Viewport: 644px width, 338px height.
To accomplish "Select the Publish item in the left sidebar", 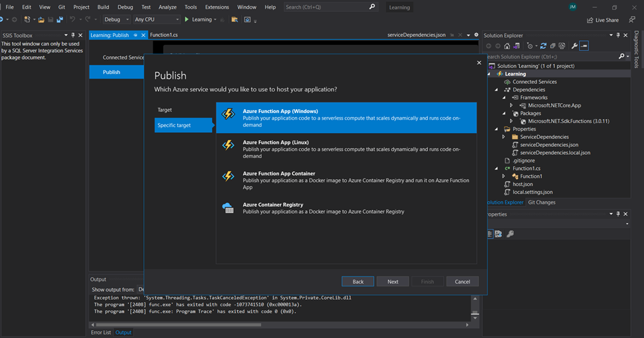I will click(x=117, y=72).
